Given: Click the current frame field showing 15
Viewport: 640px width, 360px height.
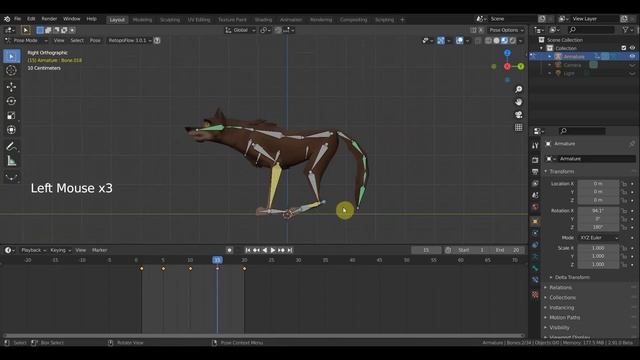Looking at the screenshot, I should [426, 250].
